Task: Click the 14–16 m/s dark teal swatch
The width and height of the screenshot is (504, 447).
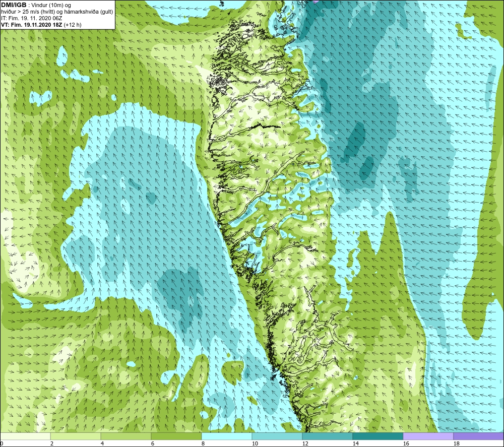Action: pyautogui.click(x=377, y=436)
